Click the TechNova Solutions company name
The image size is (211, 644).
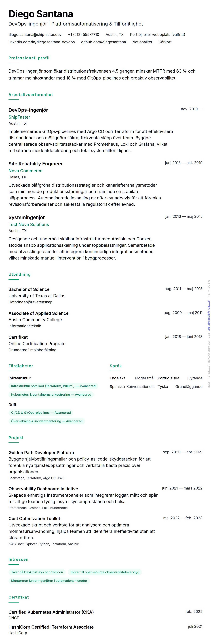(x=28, y=225)
